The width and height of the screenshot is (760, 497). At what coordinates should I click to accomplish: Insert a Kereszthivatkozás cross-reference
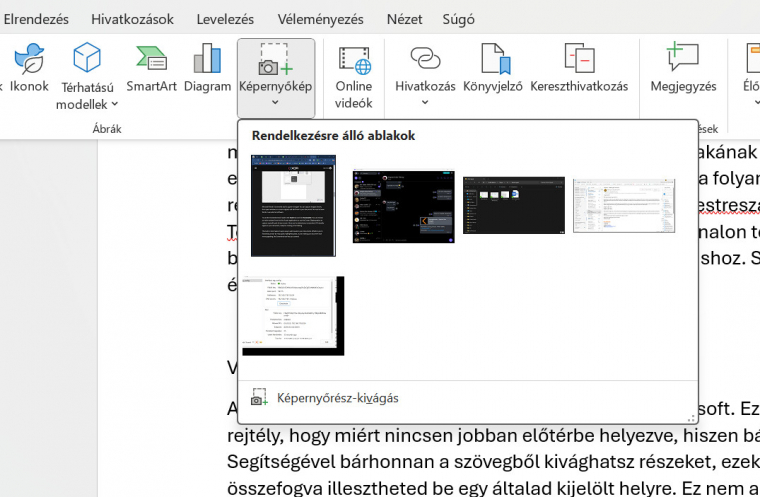pos(579,68)
